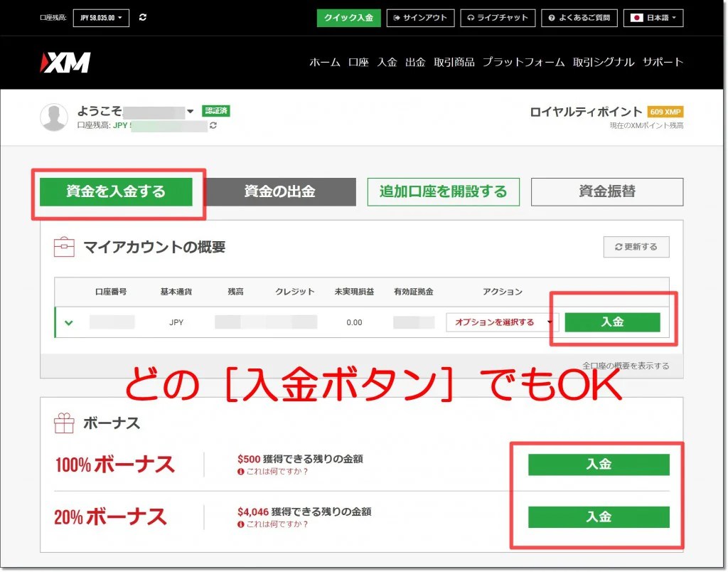728x572 pixels.
Task: Click the briefcase icon next to マイアカウントの概要
Action: tap(64, 247)
